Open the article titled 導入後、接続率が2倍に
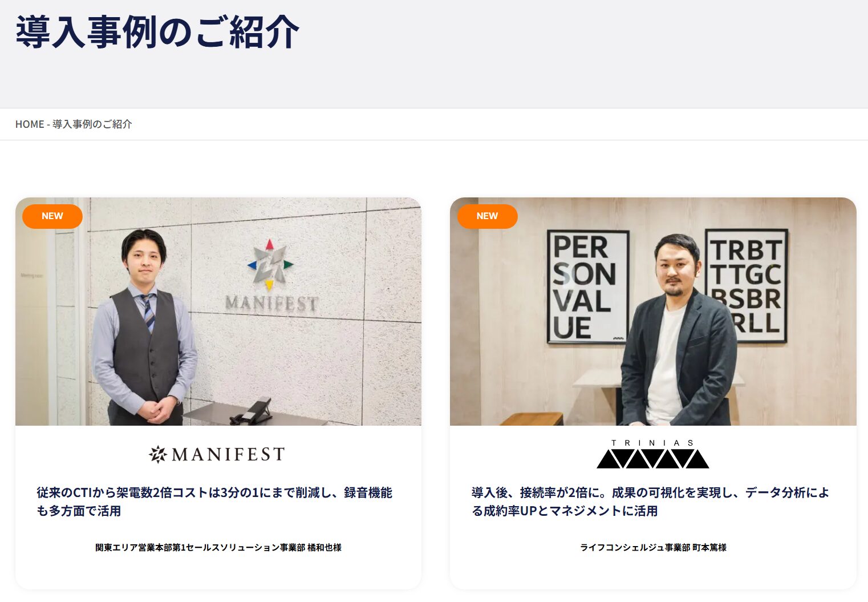The height and width of the screenshot is (602, 868). click(650, 502)
